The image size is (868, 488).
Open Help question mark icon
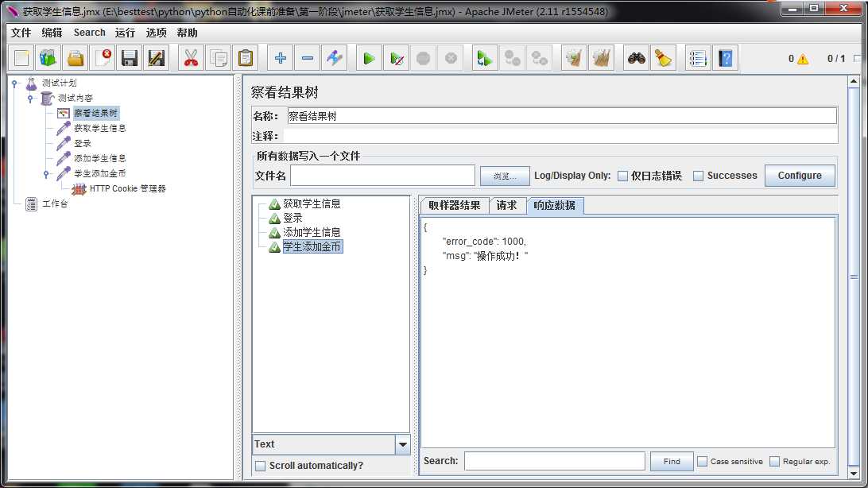(x=725, y=58)
